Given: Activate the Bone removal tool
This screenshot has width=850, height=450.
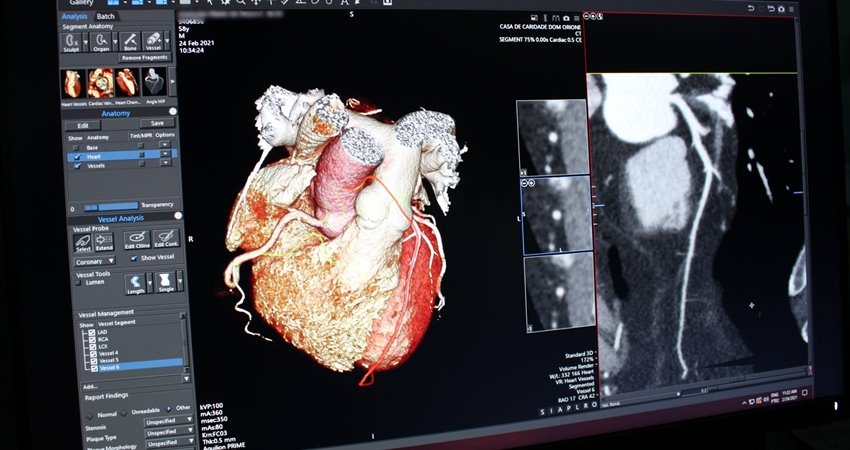Looking at the screenshot, I should tap(130, 42).
